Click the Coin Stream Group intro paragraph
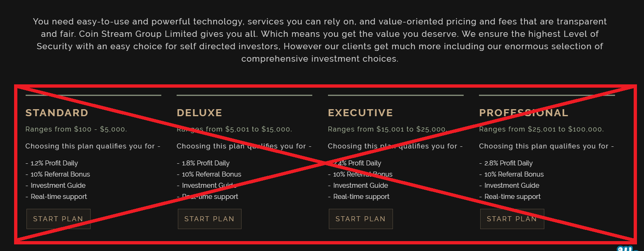This screenshot has width=644, height=251. pos(320,40)
